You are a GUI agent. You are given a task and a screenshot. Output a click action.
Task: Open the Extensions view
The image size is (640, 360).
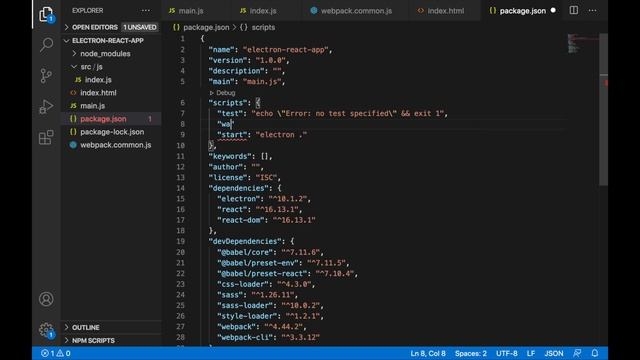click(x=46, y=138)
